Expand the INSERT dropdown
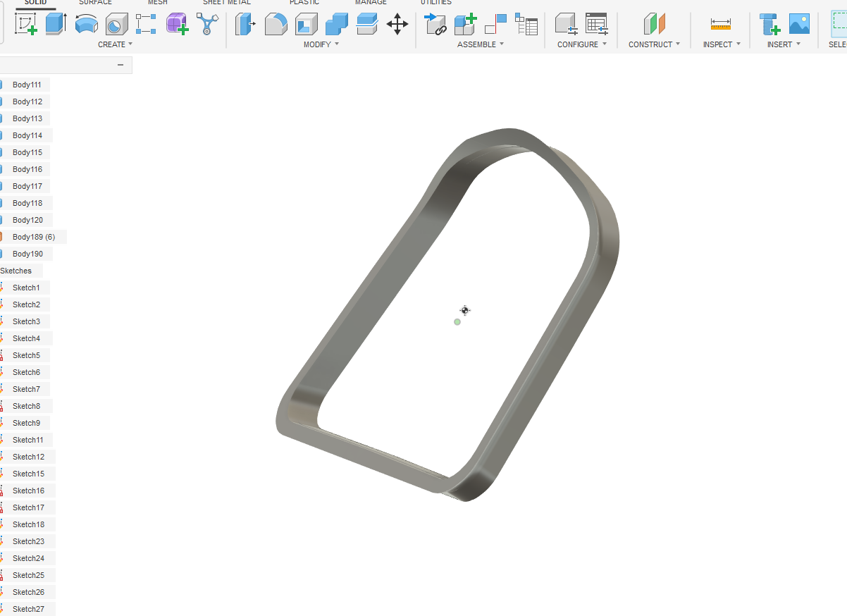Viewport: 847px width, 616px height. [784, 44]
